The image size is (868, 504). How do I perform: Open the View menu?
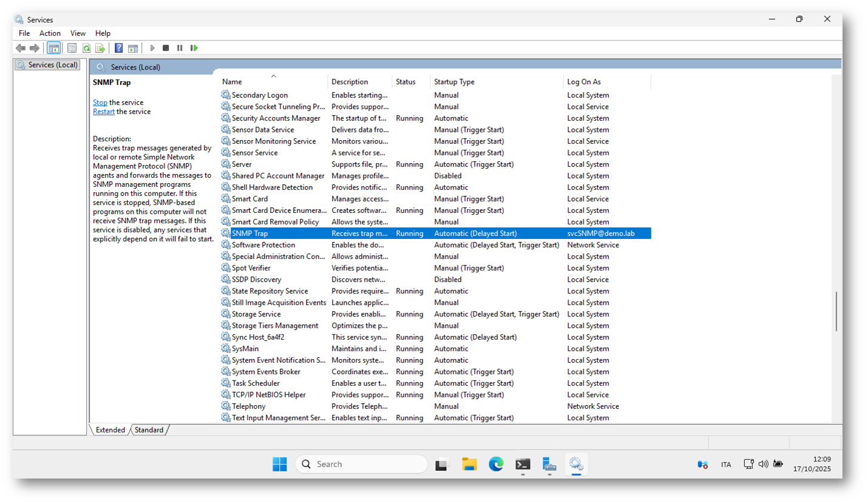pyautogui.click(x=78, y=33)
